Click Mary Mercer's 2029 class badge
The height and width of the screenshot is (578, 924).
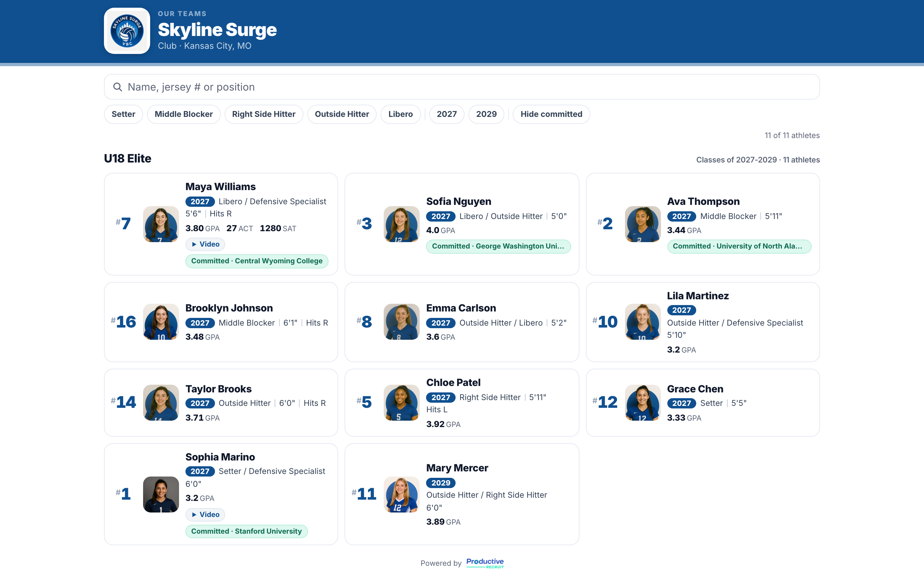tap(441, 483)
